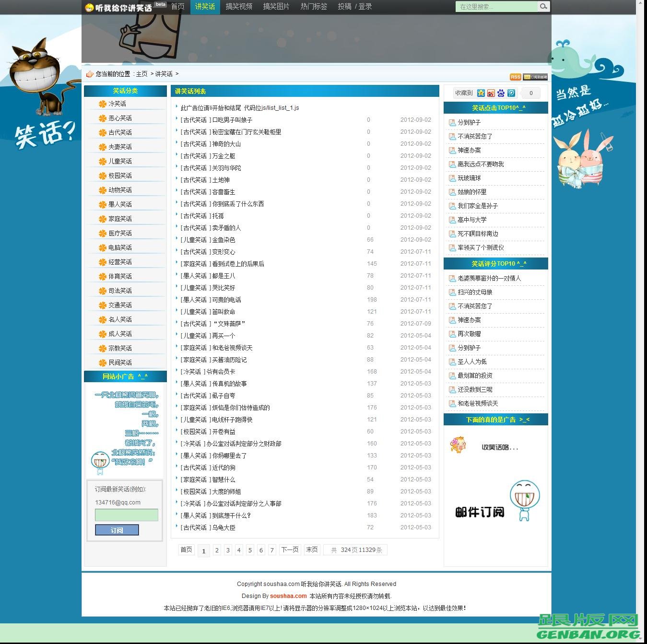Share to QZone via star icon
Image resolution: width=647 pixels, height=644 pixels.
[481, 93]
